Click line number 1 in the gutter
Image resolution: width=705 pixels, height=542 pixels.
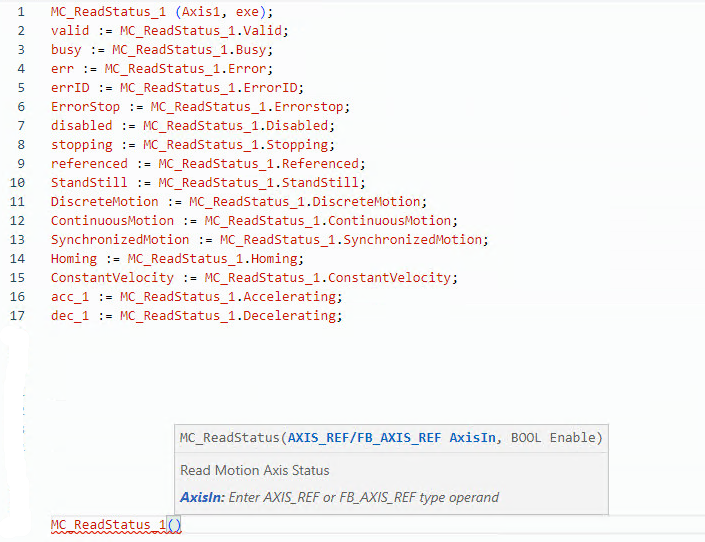pos(20,12)
